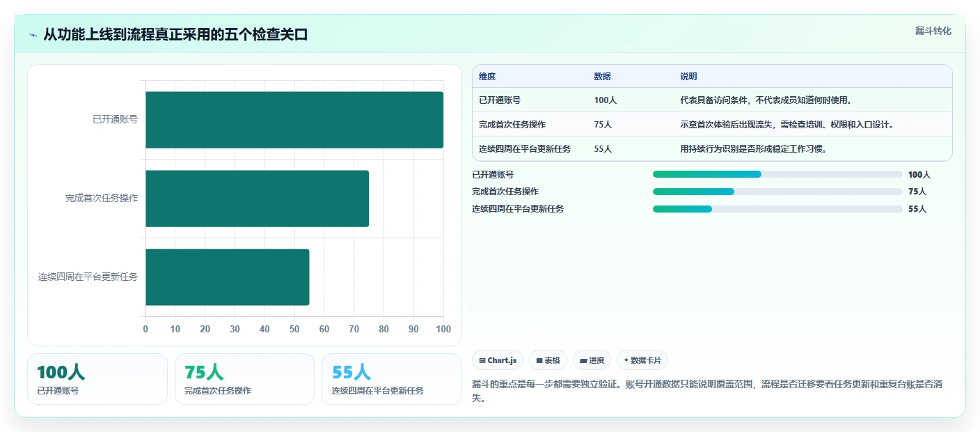Select the 75人 data card

pyautogui.click(x=244, y=379)
